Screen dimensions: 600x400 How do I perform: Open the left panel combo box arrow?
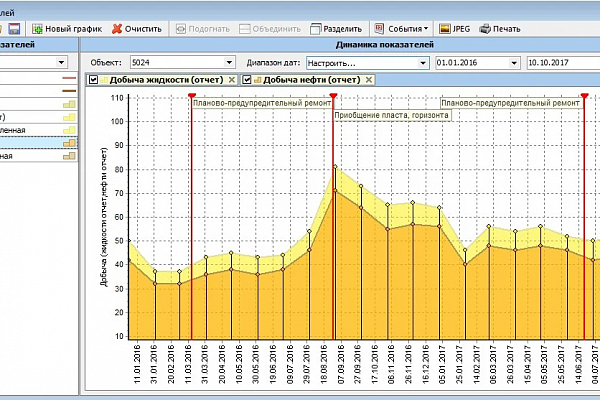point(61,62)
